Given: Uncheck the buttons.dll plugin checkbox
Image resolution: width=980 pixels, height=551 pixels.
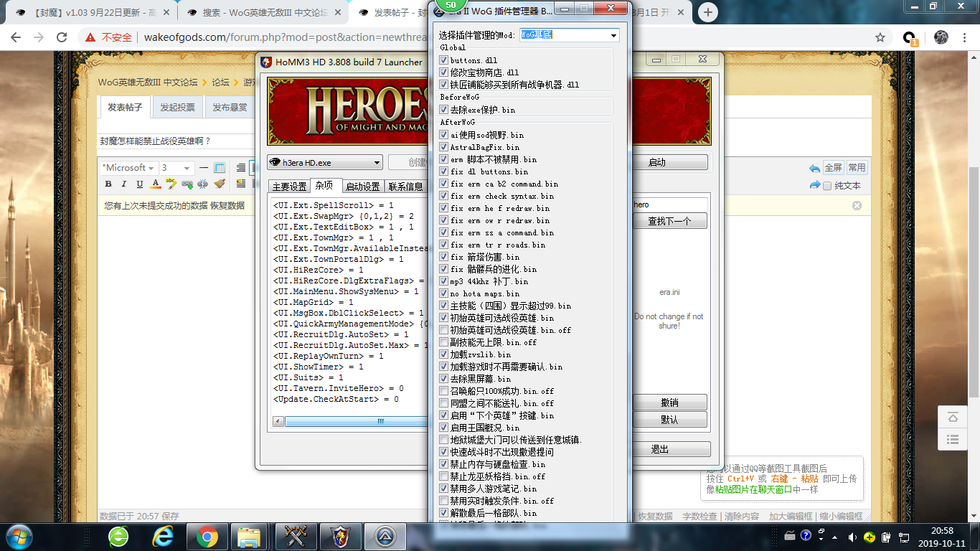Looking at the screenshot, I should click(444, 60).
